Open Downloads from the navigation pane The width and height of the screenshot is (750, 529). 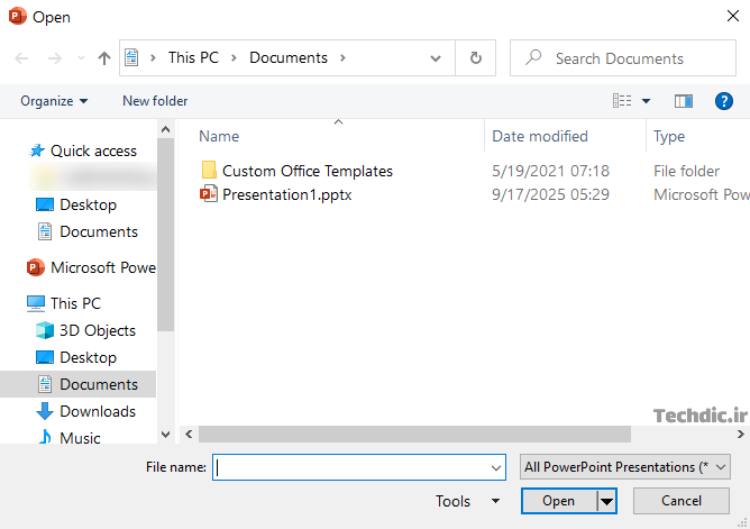click(x=97, y=411)
